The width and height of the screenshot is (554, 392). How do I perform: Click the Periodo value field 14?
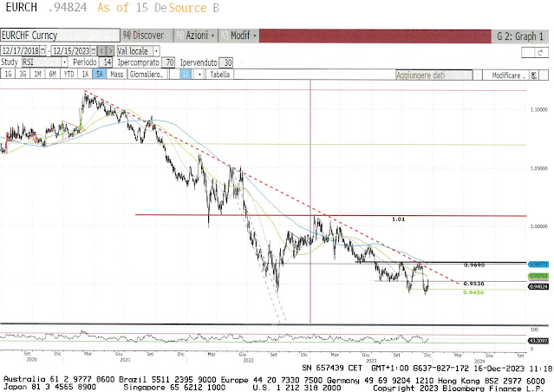[x=106, y=62]
